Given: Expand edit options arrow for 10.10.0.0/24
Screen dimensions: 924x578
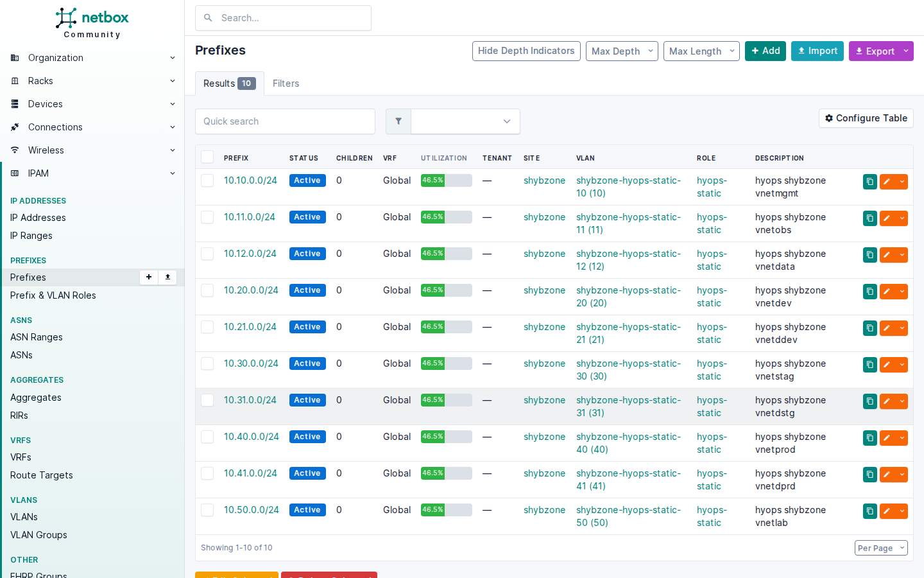Looking at the screenshot, I should 902,182.
